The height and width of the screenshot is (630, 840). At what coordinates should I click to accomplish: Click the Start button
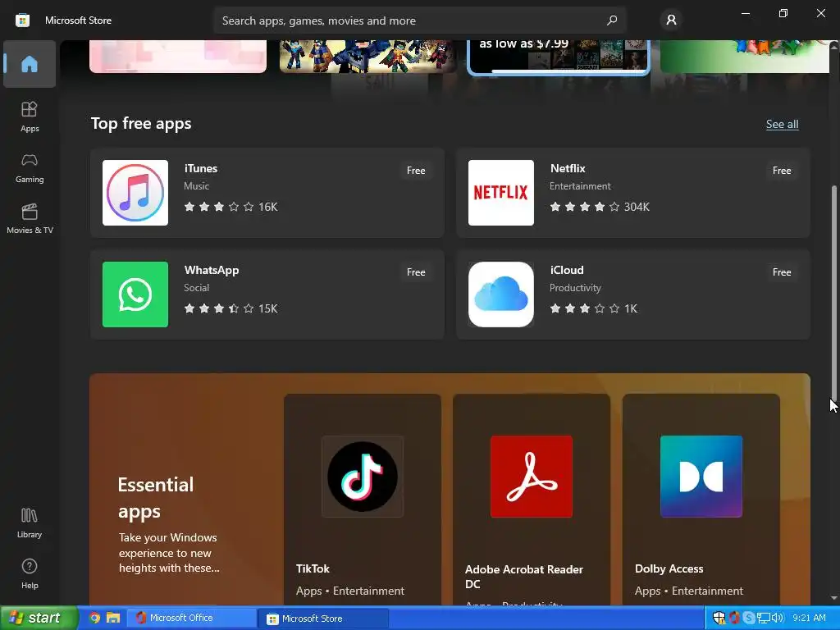[x=39, y=619]
